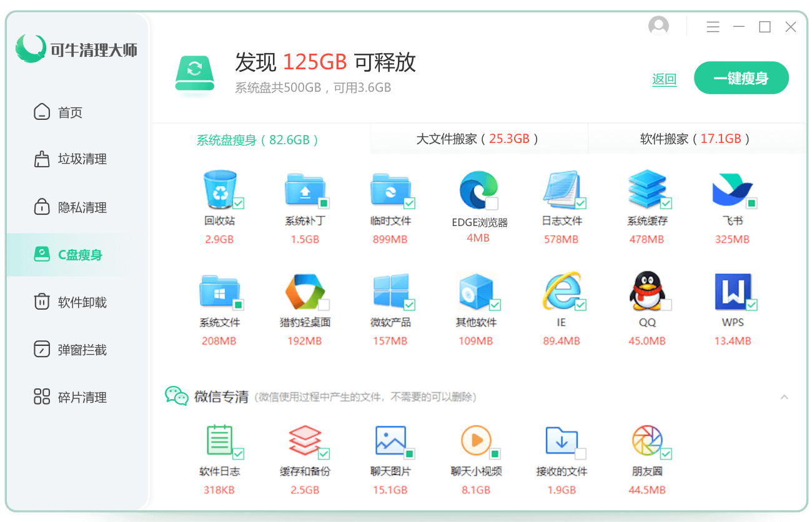Select the 系统补丁 folder icon
812x522 pixels.
coord(304,190)
